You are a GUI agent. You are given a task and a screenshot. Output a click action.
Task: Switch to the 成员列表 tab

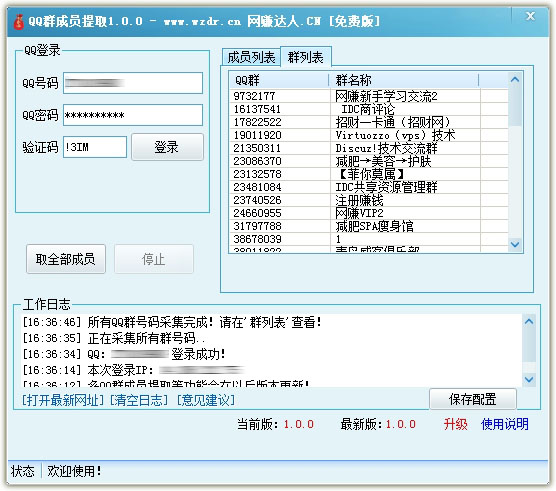point(251,57)
